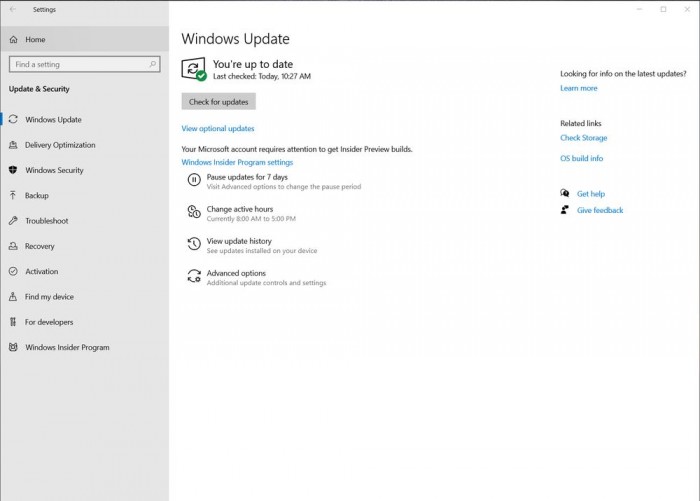Click "See updates installed on your device" text
The width and height of the screenshot is (700, 501).
(262, 250)
